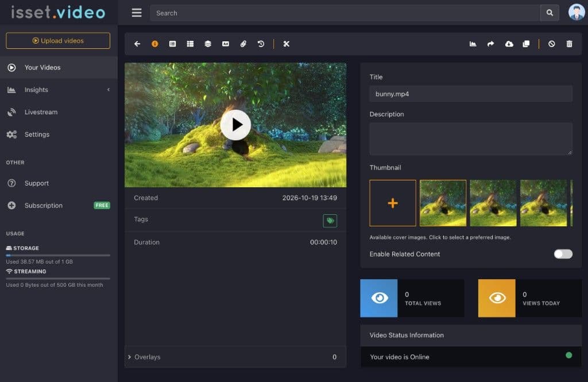Click the block/disable video icon
Screen dimensions: 588x382
(x=552, y=44)
